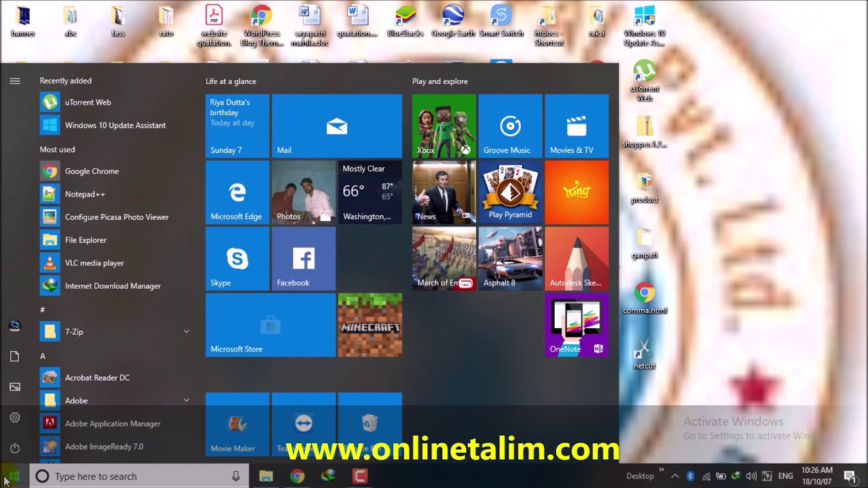Open Pictures icon in Start sidebar
This screenshot has width=868, height=488.
point(15,387)
